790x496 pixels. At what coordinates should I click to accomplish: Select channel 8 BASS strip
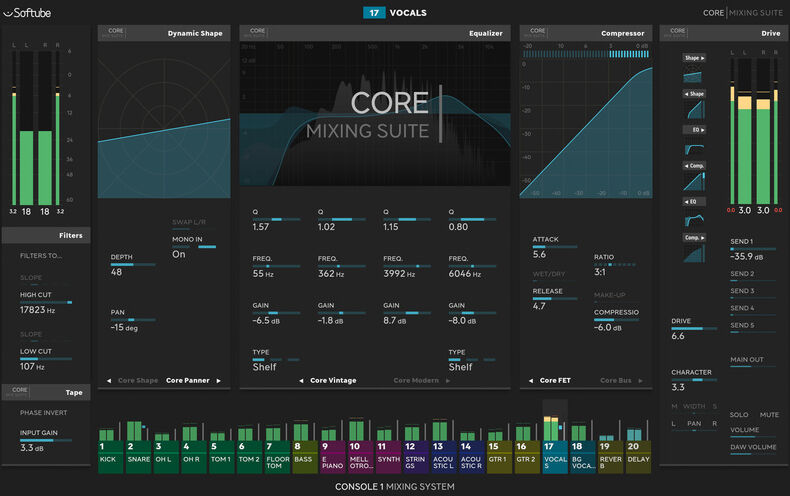(x=305, y=457)
